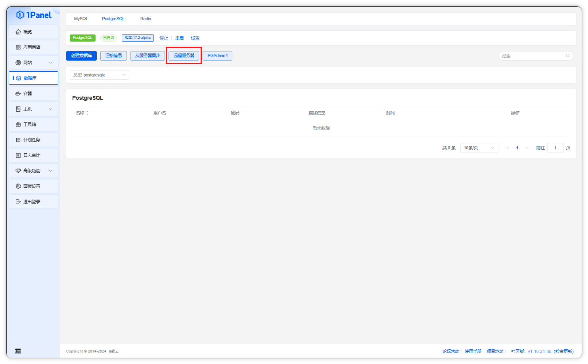The image size is (588, 364).
Task: Click the 远程服务器 button
Action: pos(184,56)
